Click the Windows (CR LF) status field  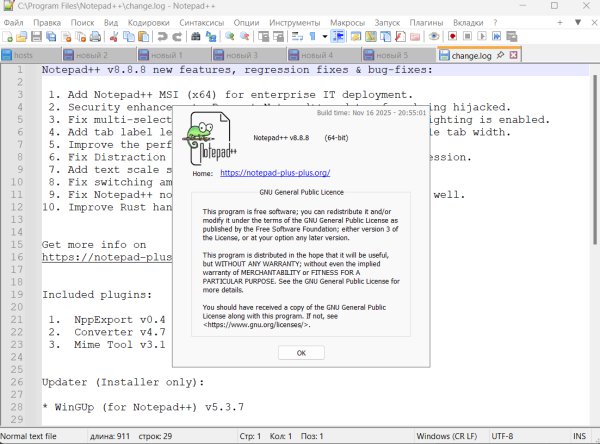click(447, 436)
